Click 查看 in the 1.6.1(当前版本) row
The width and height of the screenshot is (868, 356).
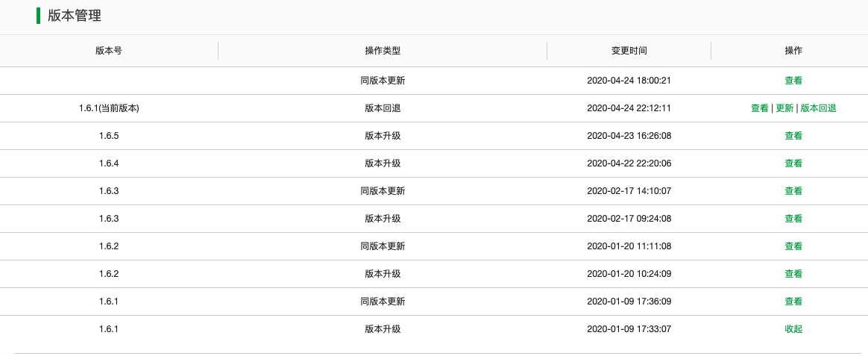point(759,108)
